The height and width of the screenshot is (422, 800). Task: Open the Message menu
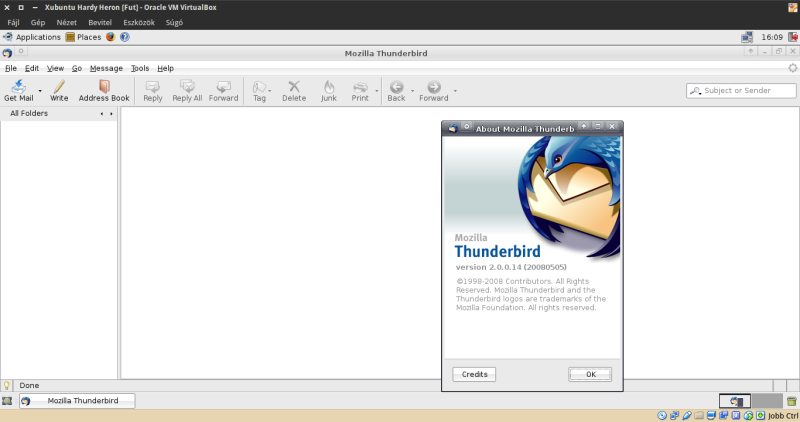tap(106, 68)
